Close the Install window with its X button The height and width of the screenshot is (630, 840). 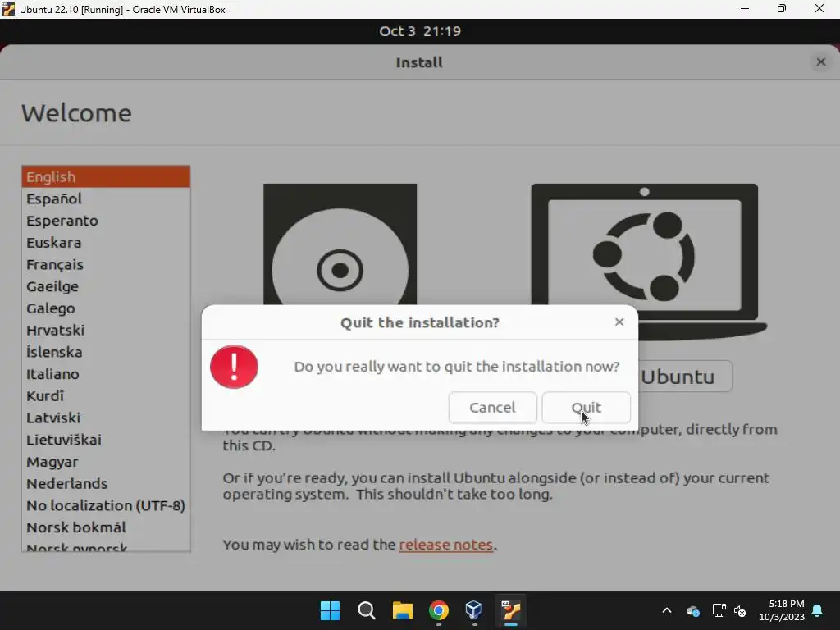(x=820, y=62)
